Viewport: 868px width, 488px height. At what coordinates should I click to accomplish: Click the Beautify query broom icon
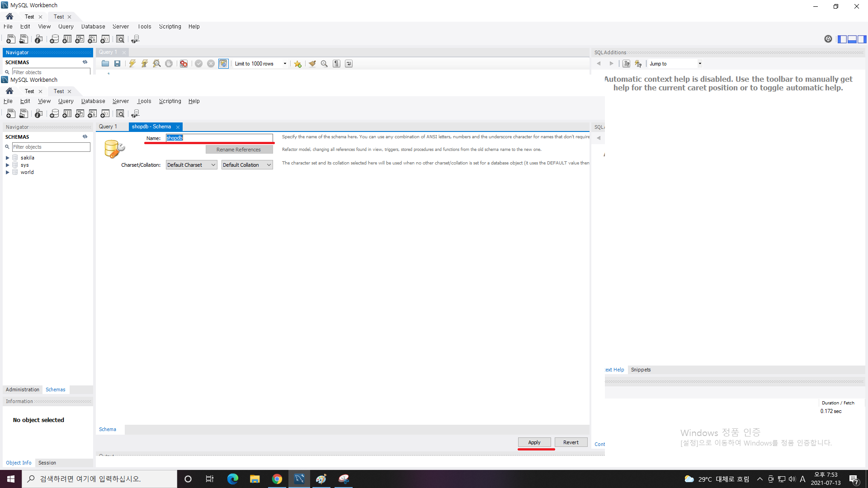click(x=312, y=64)
